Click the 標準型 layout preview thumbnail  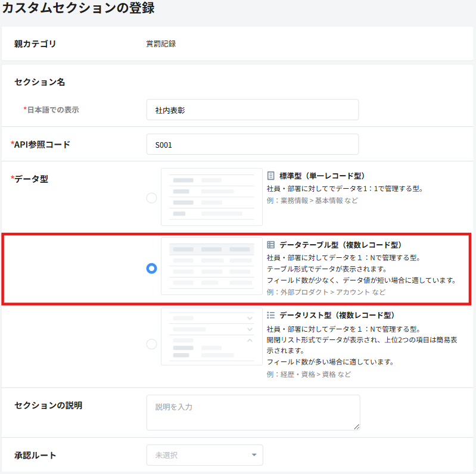pyautogui.click(x=211, y=197)
